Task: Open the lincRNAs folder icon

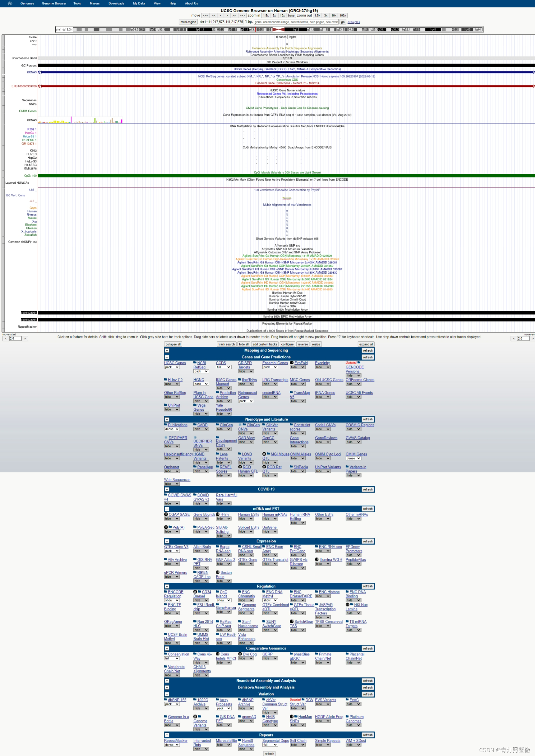Action: (x=240, y=379)
